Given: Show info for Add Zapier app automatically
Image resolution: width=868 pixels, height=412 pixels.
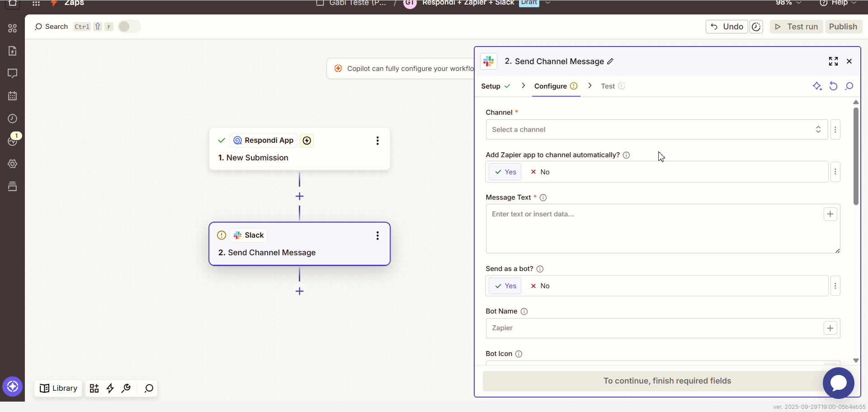Looking at the screenshot, I should point(627,155).
